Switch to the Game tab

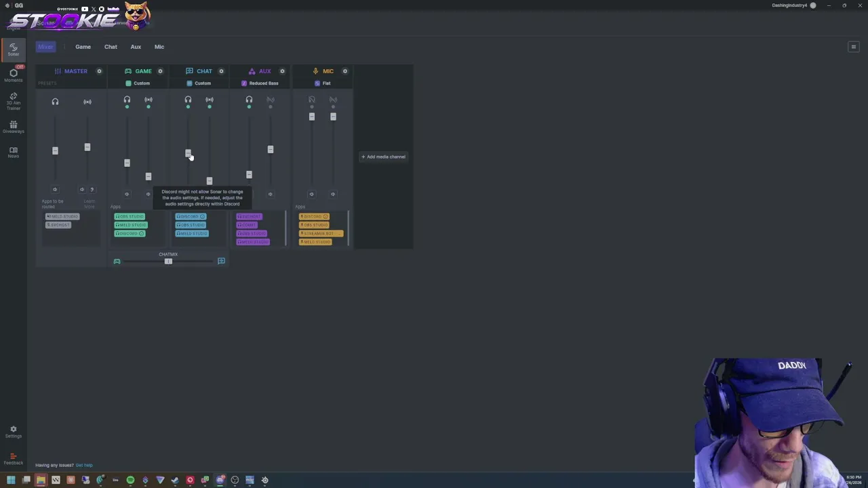[83, 47]
